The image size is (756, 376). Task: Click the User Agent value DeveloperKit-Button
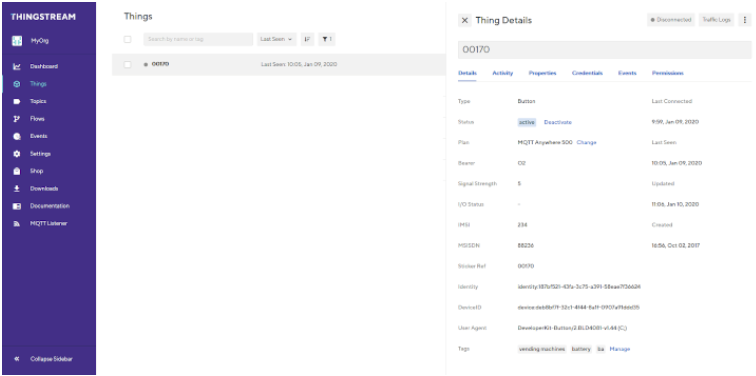(572, 328)
